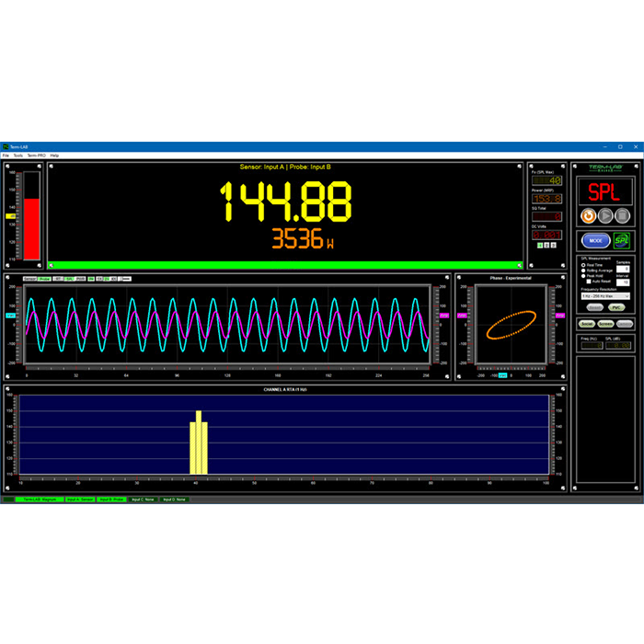Click the Term-LAB title bar app icon
Image resolution: width=644 pixels, height=644 pixels.
6,147
